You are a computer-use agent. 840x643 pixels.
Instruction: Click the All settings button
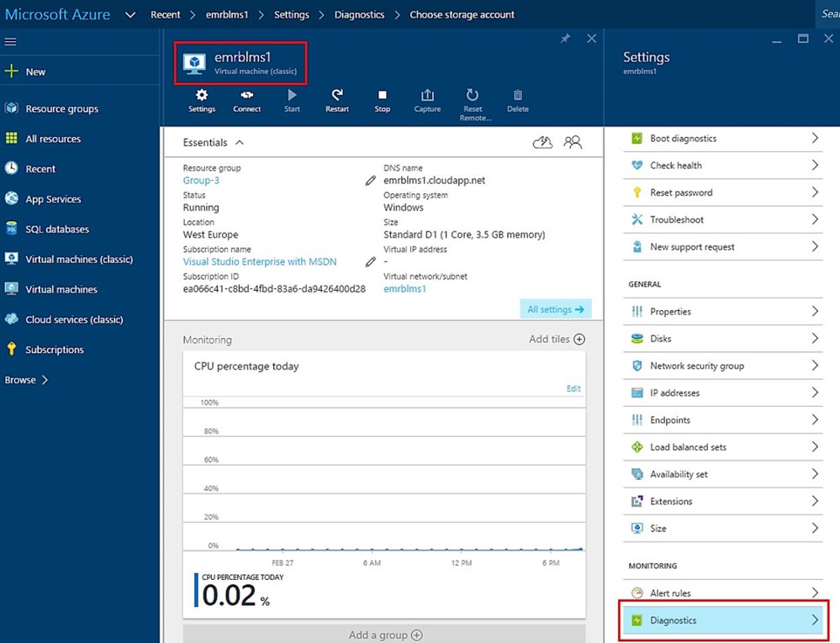(556, 309)
